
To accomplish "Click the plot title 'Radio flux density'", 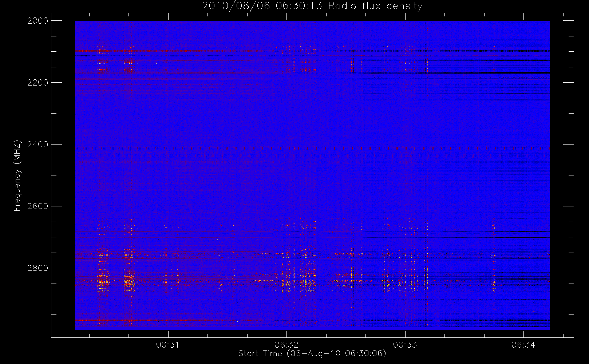I will pos(375,6).
